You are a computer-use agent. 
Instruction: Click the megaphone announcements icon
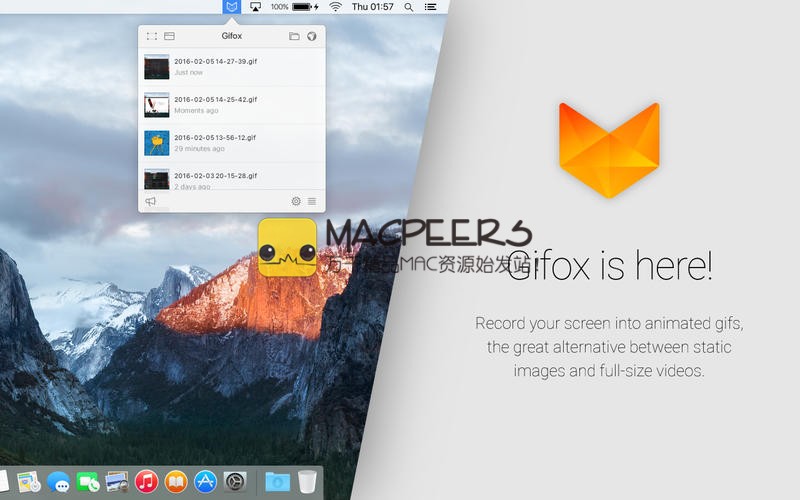click(151, 201)
